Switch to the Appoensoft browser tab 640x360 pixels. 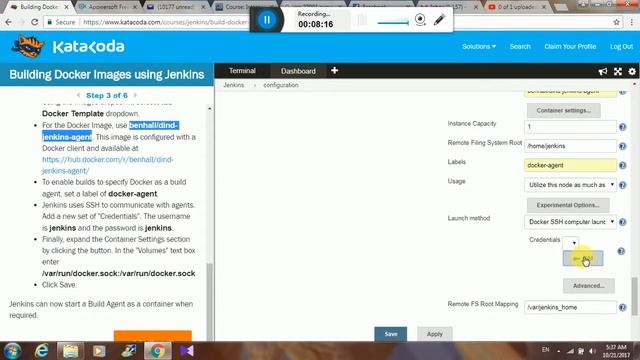(107, 7)
